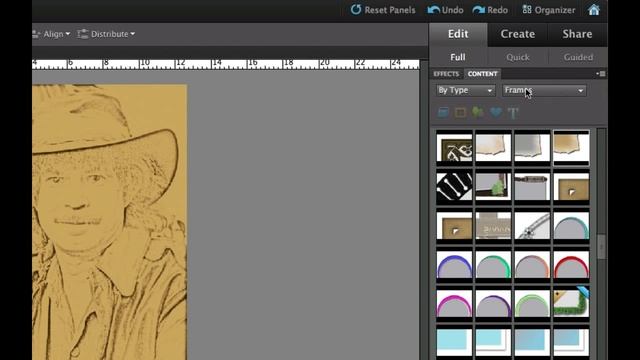Select the light green arch frame thumbnail
This screenshot has height=360, width=640.
[532, 304]
